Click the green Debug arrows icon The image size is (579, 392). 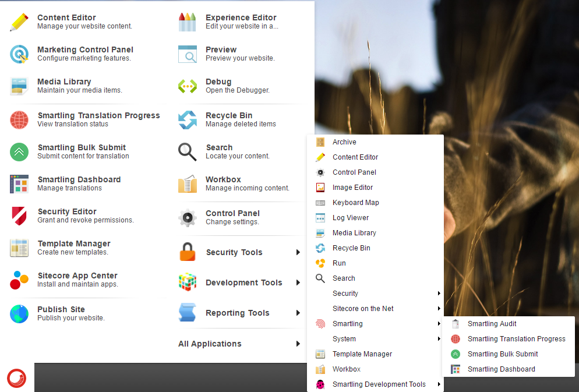click(187, 86)
